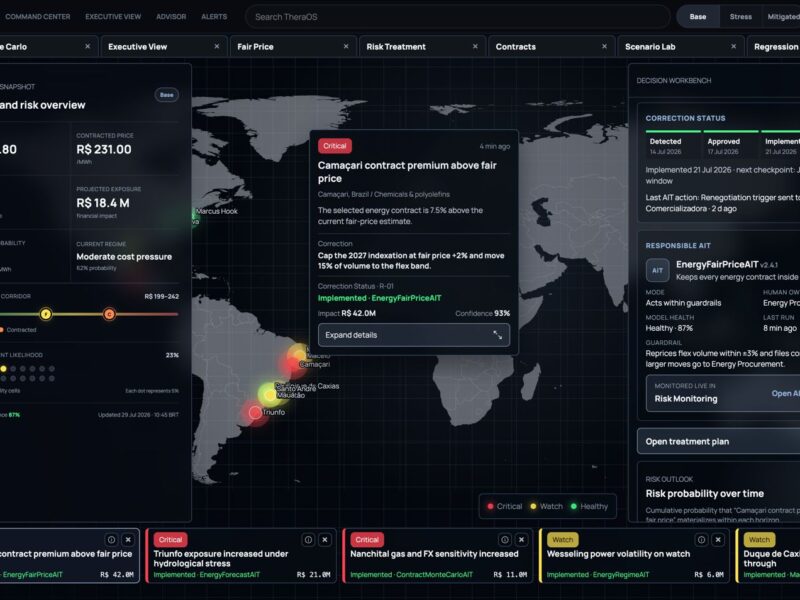Screen dimensions: 800x600
Task: Close the Executive View tab
Action: (x=217, y=46)
